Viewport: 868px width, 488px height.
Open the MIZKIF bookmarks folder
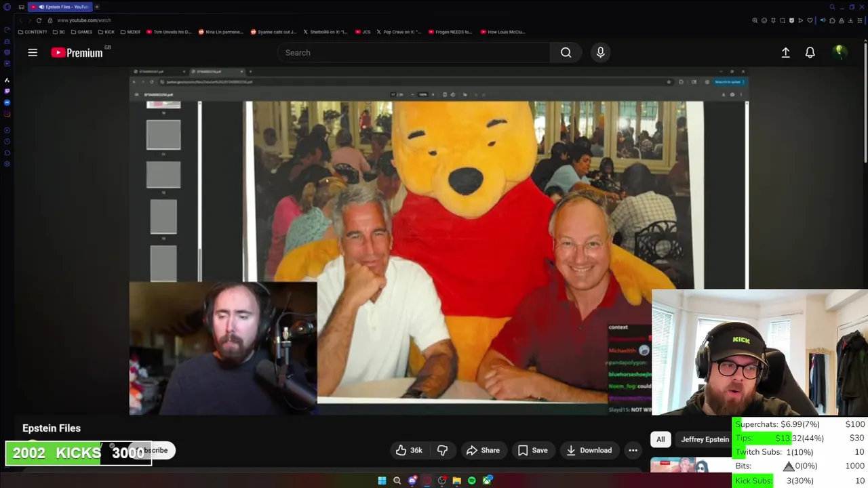tap(131, 32)
